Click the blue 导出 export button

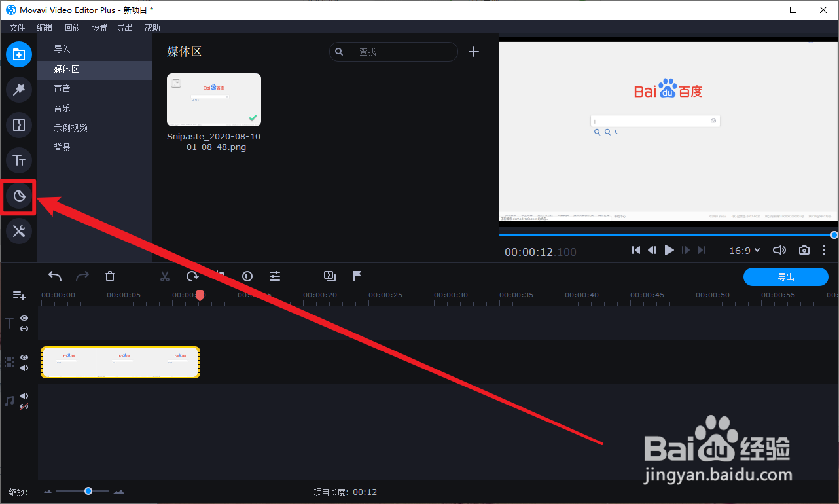[x=786, y=277]
